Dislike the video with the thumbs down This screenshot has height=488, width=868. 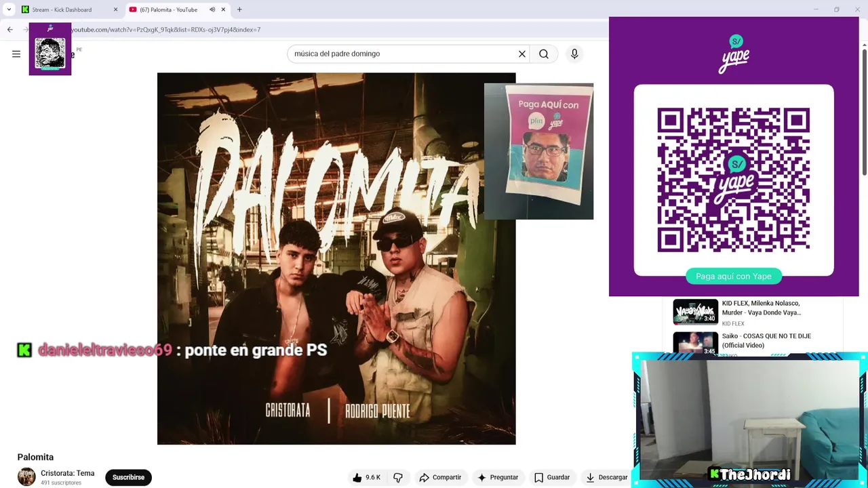click(x=398, y=477)
